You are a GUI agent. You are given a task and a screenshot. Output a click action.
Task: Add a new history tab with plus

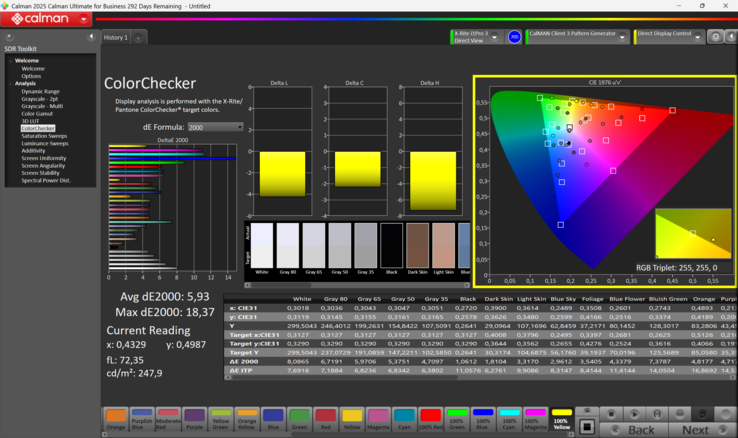138,38
